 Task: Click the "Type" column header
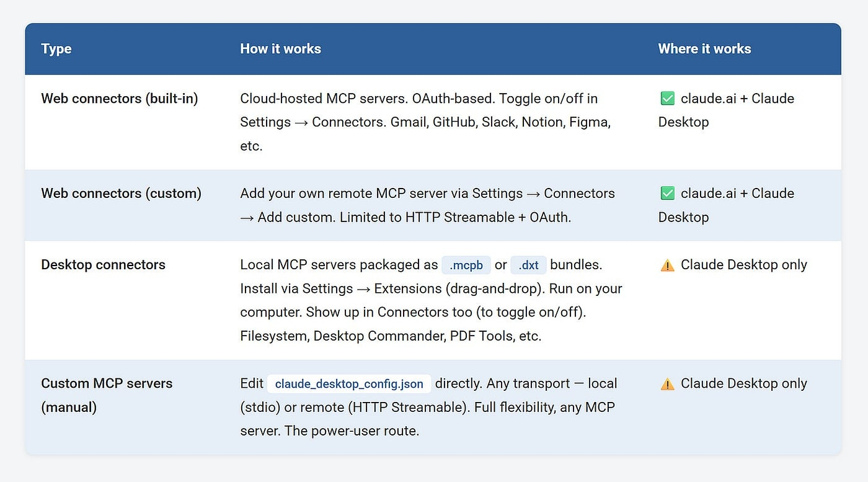point(56,49)
